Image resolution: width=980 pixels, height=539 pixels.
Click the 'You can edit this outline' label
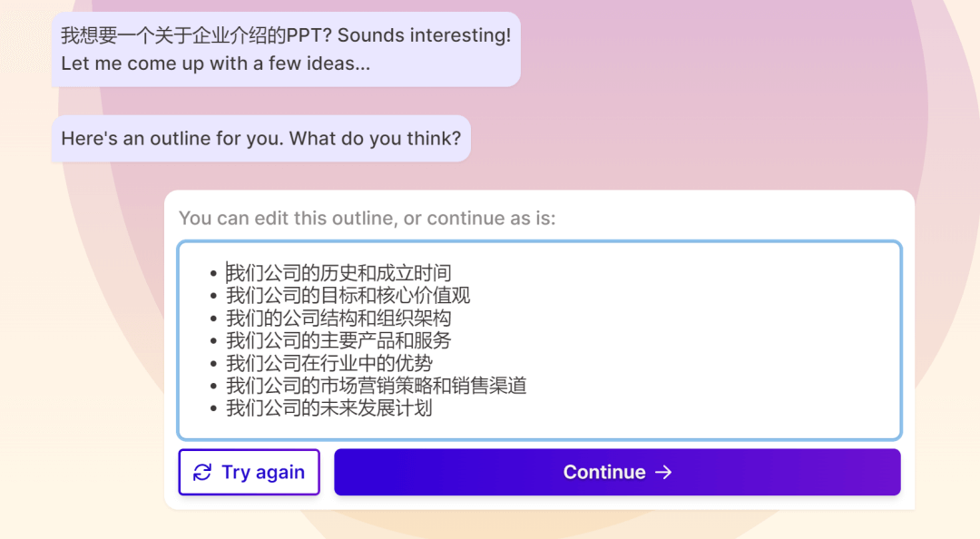pos(367,218)
